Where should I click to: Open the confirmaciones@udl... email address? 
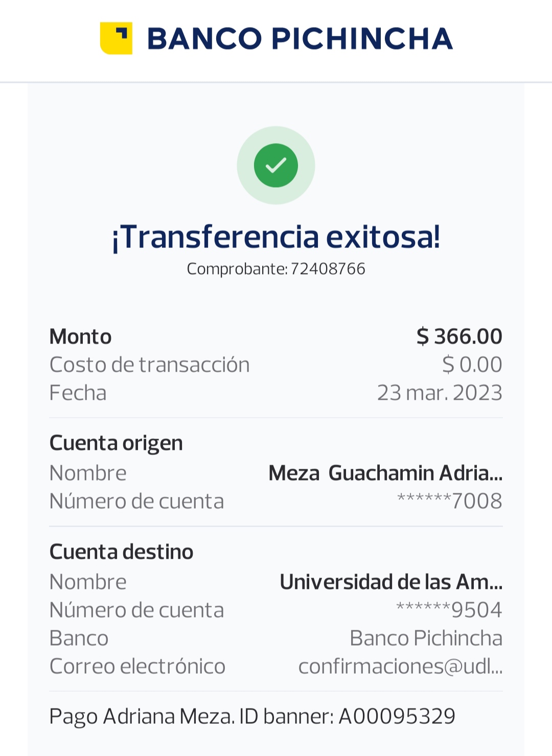pyautogui.click(x=400, y=667)
